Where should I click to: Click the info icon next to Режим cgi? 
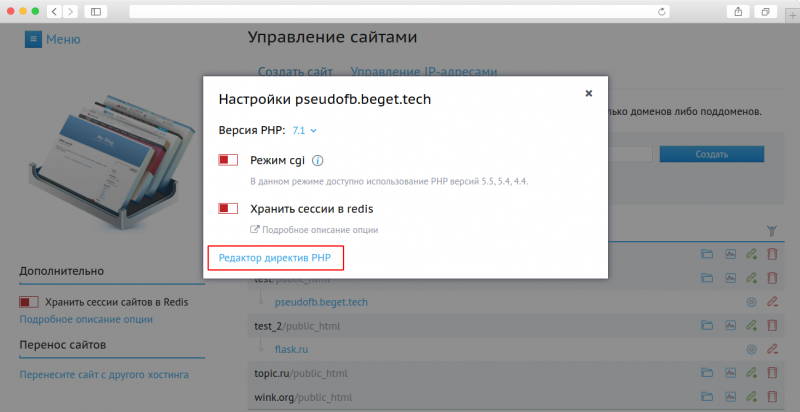click(x=317, y=161)
